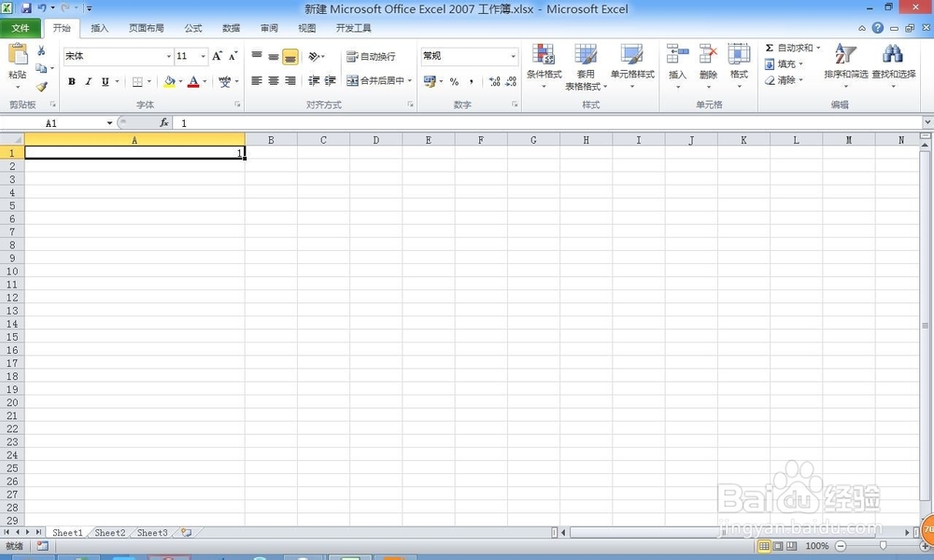Click the decrease indent icon
Viewport: 934px width, 560px height.
(314, 80)
